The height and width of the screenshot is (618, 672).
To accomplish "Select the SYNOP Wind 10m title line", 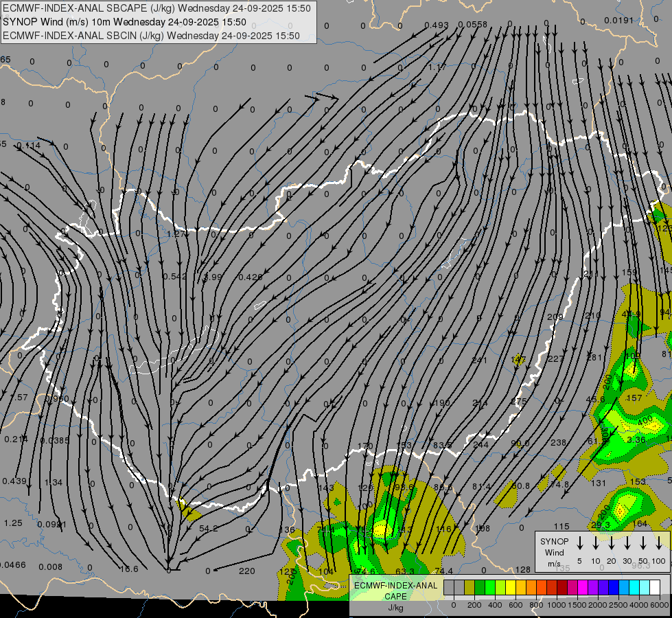I will [124, 22].
